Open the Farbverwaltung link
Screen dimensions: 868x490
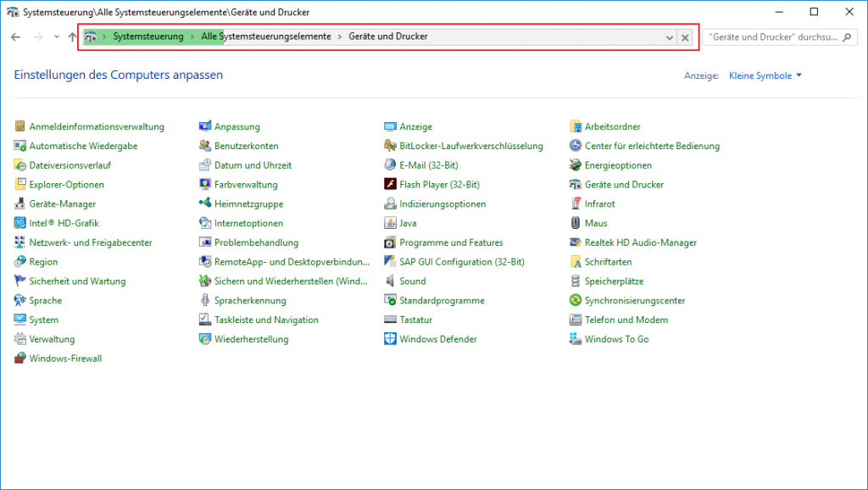(x=247, y=184)
